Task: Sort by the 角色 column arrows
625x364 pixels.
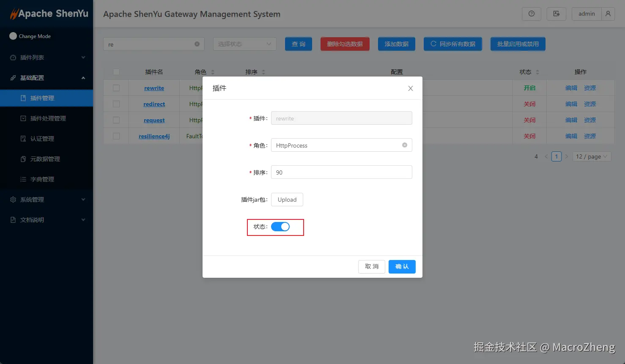Action: click(213, 72)
